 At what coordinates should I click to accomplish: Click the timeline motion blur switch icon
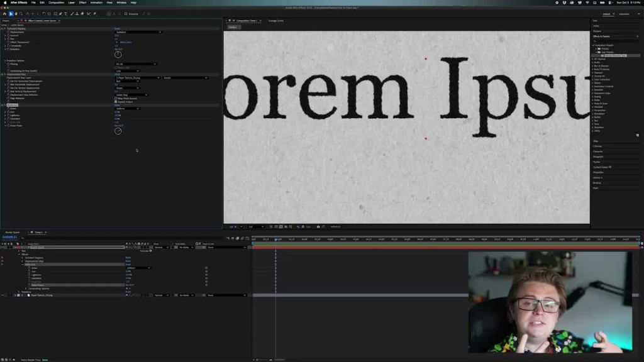pos(242,238)
